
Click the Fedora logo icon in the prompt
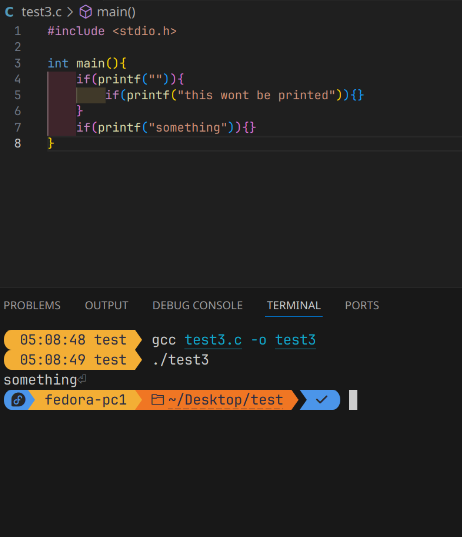tap(18, 400)
